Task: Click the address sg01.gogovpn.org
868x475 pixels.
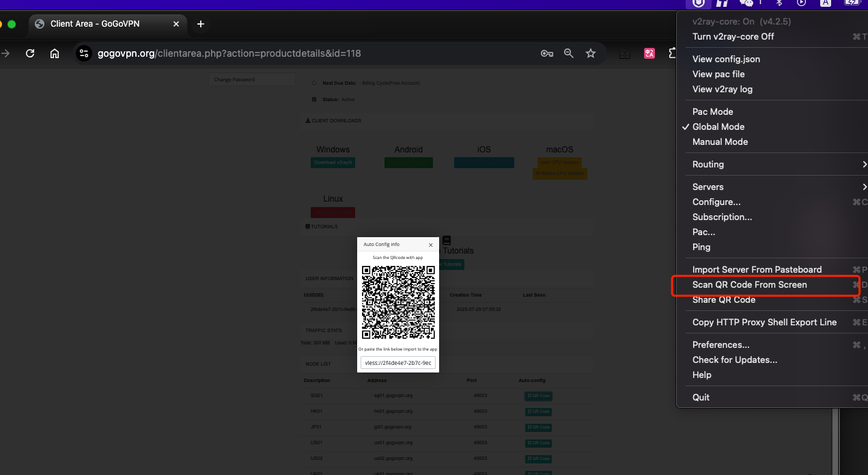Action: [393, 396]
